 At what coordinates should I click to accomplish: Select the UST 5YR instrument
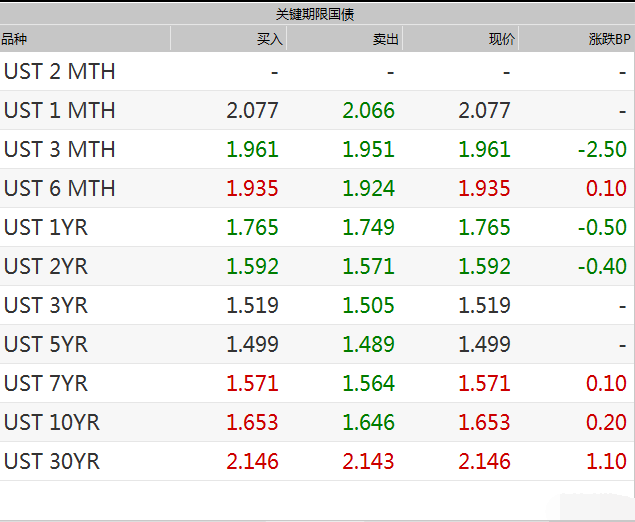point(46,345)
